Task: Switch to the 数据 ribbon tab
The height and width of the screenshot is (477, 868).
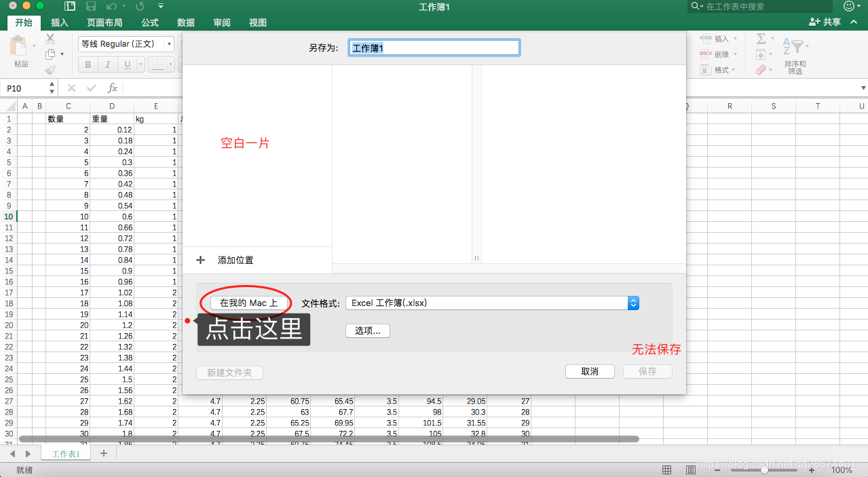Action: [186, 22]
